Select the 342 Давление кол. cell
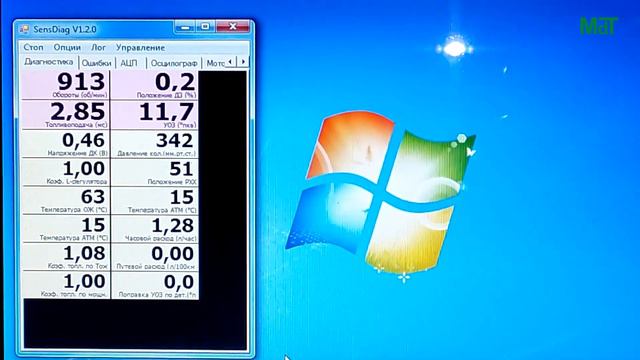Viewport: 640px width, 360px height. pyautogui.click(x=155, y=144)
